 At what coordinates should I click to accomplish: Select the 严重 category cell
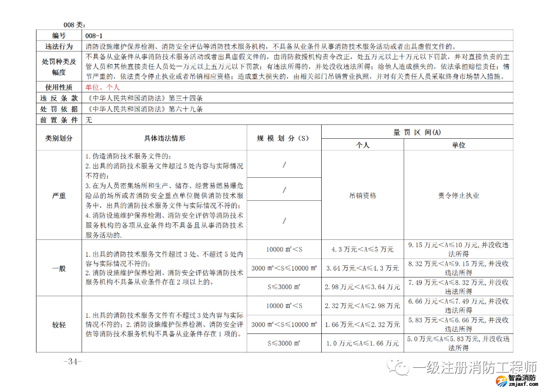(x=59, y=196)
